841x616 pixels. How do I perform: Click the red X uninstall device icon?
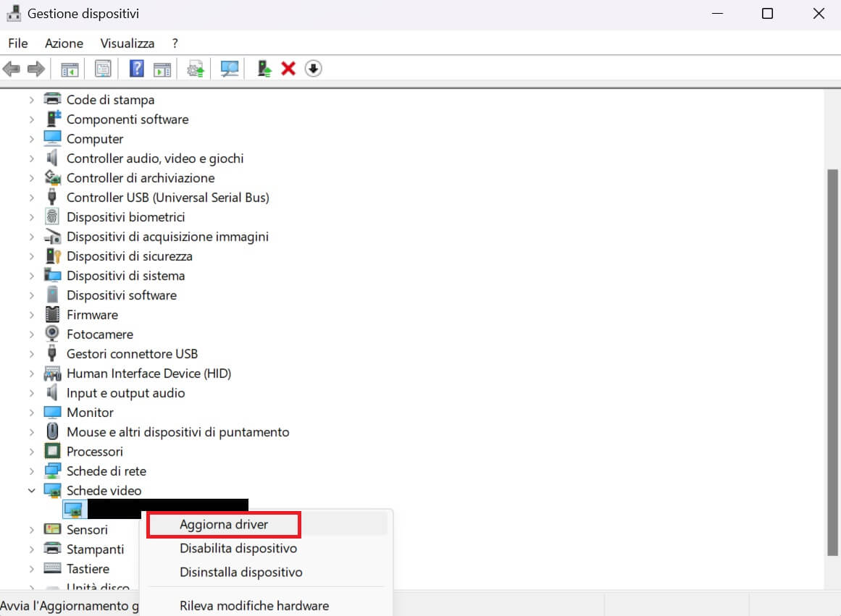coord(288,69)
